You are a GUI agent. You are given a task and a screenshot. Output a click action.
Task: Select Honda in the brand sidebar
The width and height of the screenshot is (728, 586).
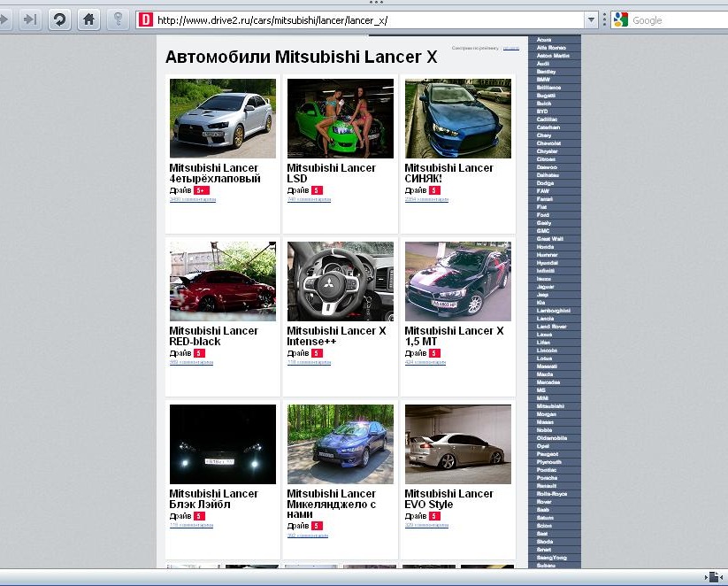coord(545,247)
